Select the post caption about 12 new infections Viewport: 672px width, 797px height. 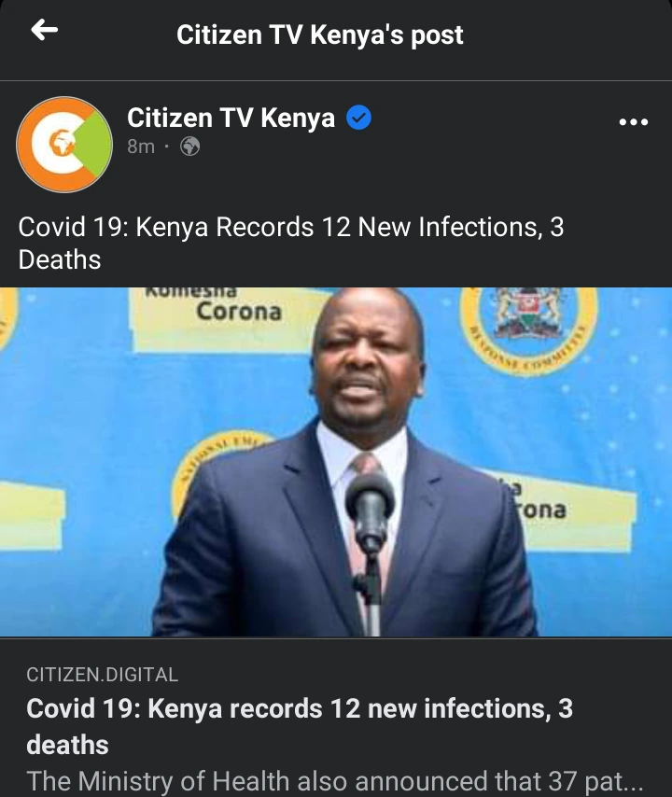pyautogui.click(x=291, y=243)
